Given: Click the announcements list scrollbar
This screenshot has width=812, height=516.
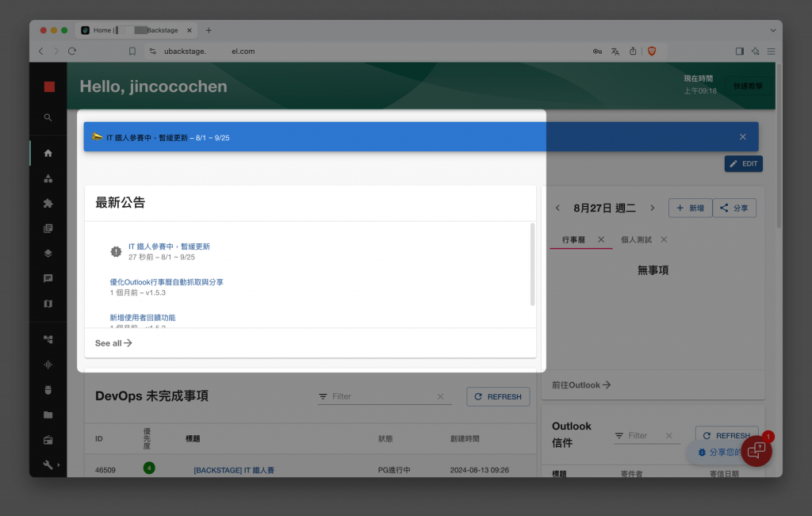Looking at the screenshot, I should 532,265.
